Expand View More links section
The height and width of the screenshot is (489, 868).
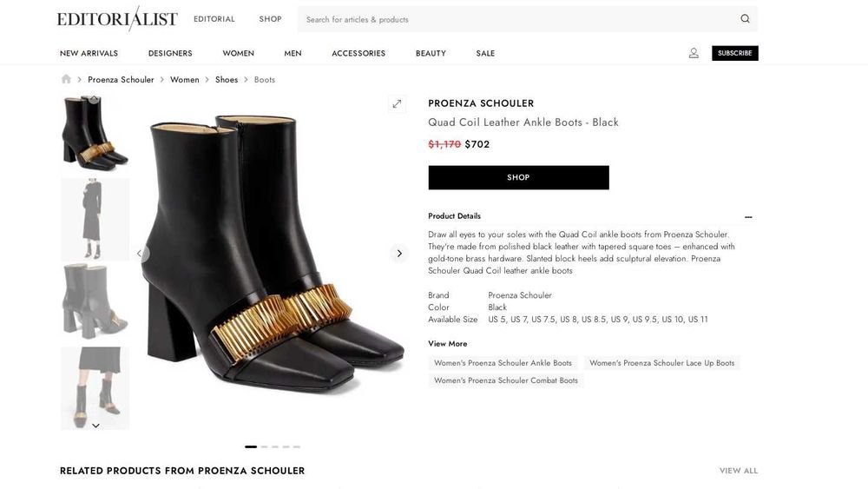[x=448, y=344]
